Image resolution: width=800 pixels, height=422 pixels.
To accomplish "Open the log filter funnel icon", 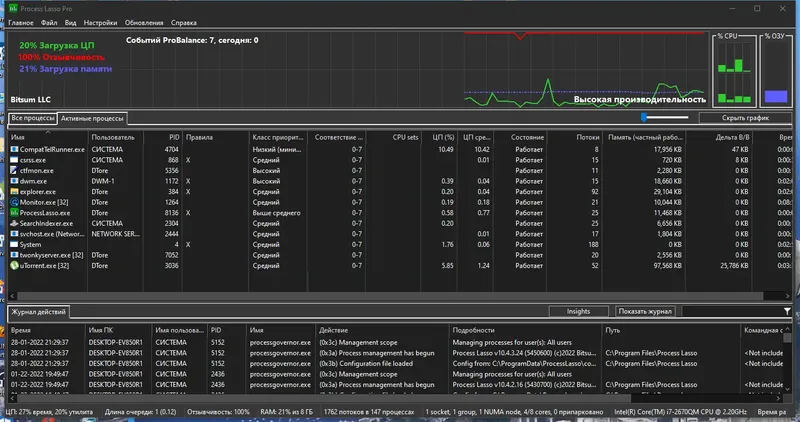I will coord(787,311).
